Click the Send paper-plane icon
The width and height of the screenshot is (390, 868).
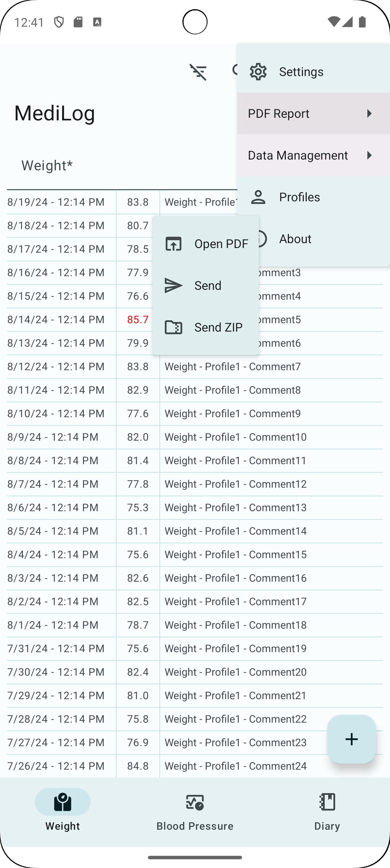(173, 285)
